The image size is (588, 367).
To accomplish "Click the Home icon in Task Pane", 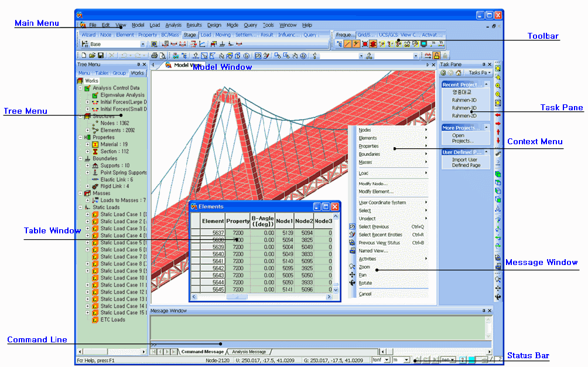I will (x=459, y=73).
